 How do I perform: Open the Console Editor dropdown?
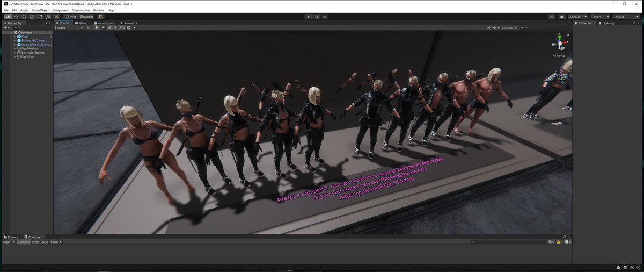tap(56, 242)
